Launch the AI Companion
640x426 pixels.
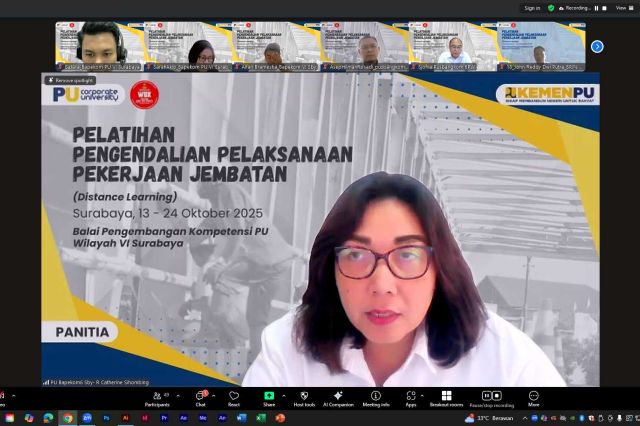tap(338, 397)
